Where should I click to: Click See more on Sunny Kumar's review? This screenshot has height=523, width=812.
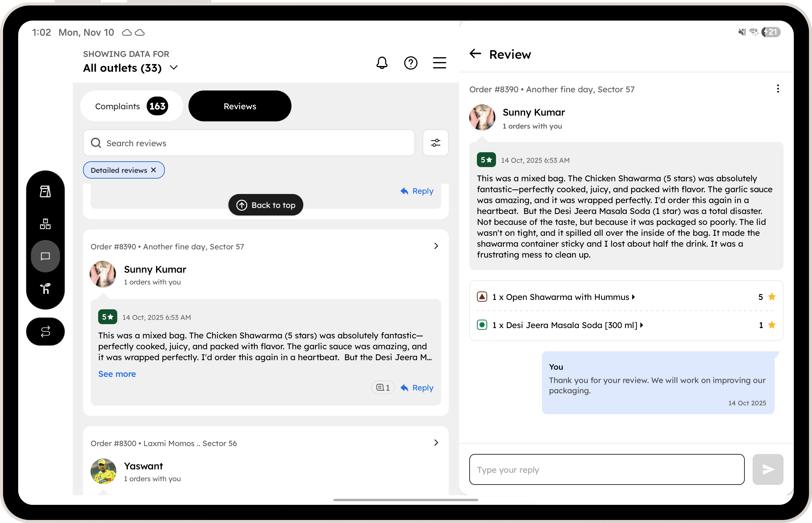click(x=117, y=374)
